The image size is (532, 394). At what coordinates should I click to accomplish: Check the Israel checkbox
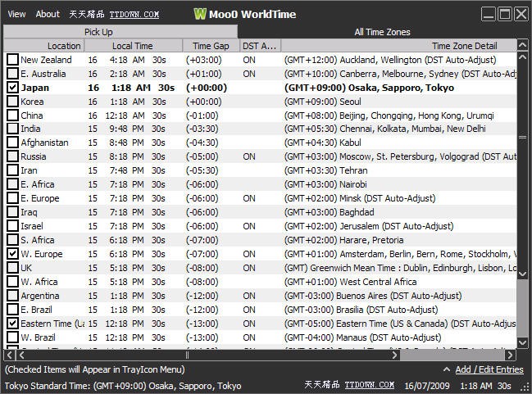(x=12, y=226)
